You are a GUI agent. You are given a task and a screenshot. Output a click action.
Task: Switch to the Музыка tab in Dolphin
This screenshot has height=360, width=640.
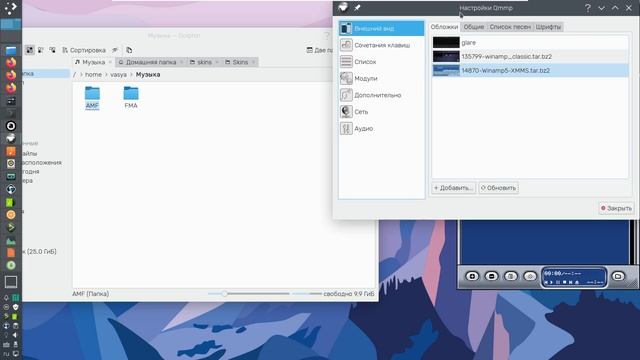tap(93, 62)
